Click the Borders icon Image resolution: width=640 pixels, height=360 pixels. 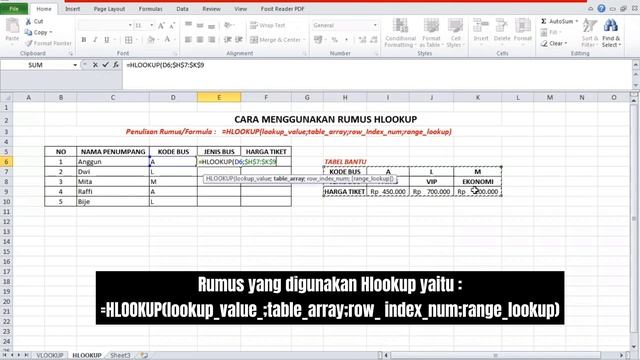[x=129, y=40]
